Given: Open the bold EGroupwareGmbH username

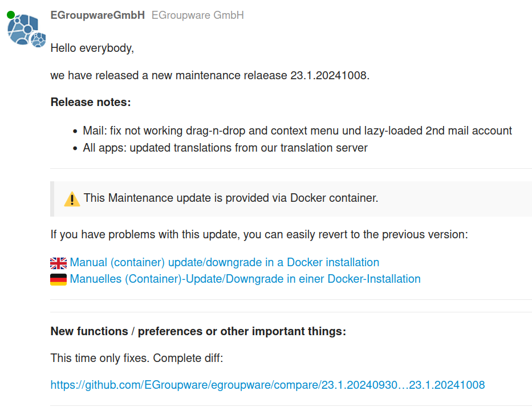Looking at the screenshot, I should point(98,15).
